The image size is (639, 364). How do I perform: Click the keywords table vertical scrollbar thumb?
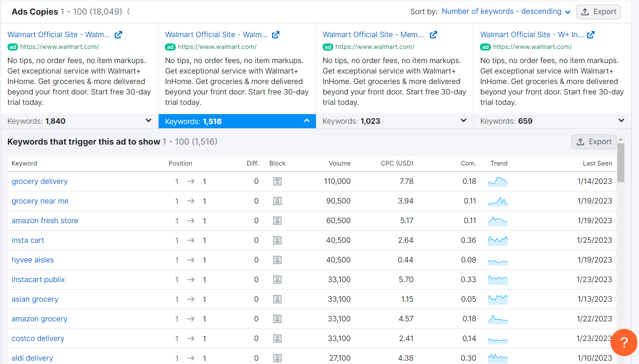tap(621, 163)
